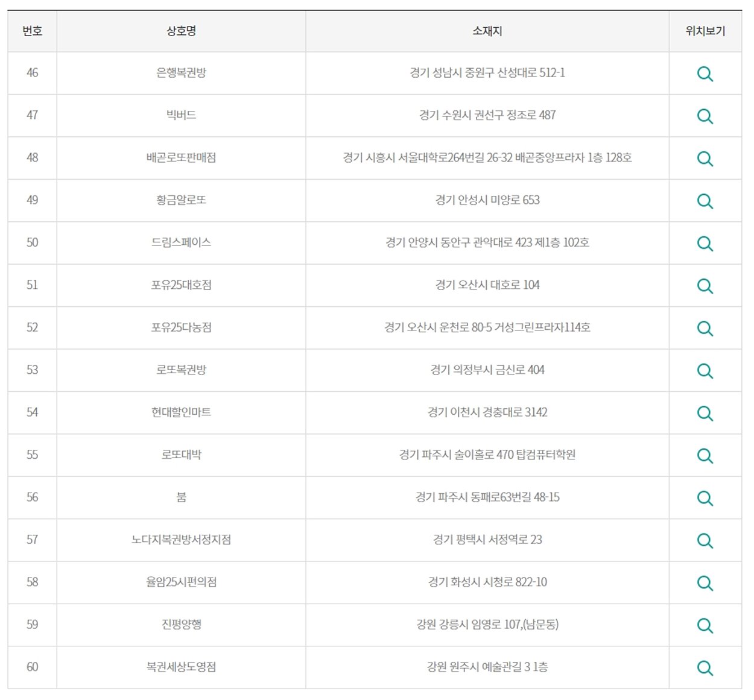Click address with 배곧중앙프라자 1층 128호
754x700 pixels.
(487, 157)
